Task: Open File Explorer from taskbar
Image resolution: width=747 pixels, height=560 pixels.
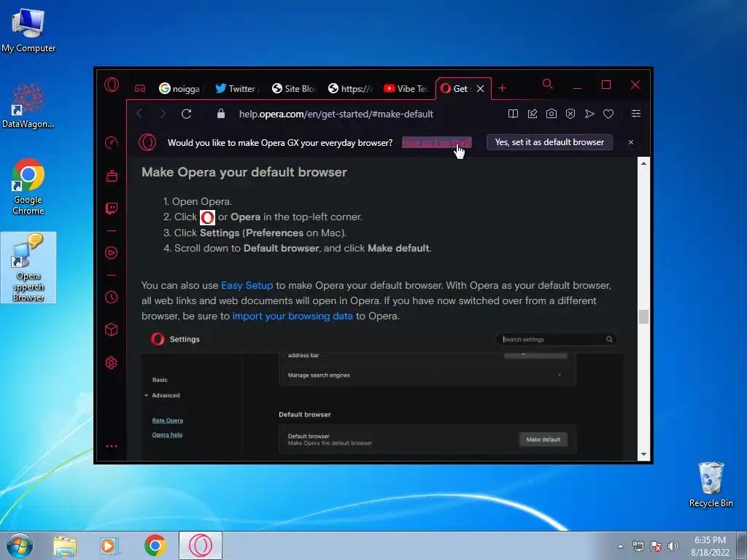Action: click(x=65, y=545)
